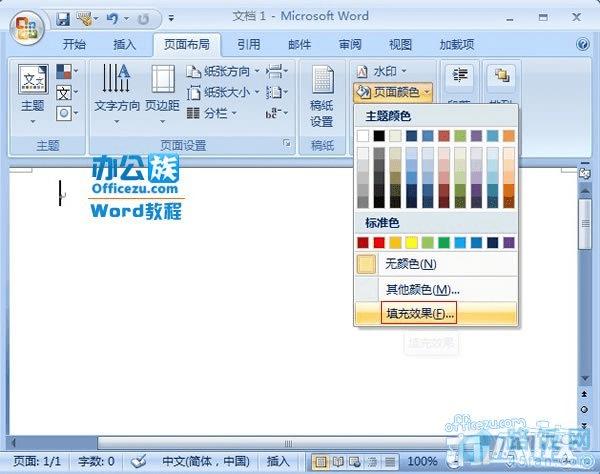This screenshot has height=474, width=600.
Task: Open the proofing errors check icon
Action: click(138, 461)
